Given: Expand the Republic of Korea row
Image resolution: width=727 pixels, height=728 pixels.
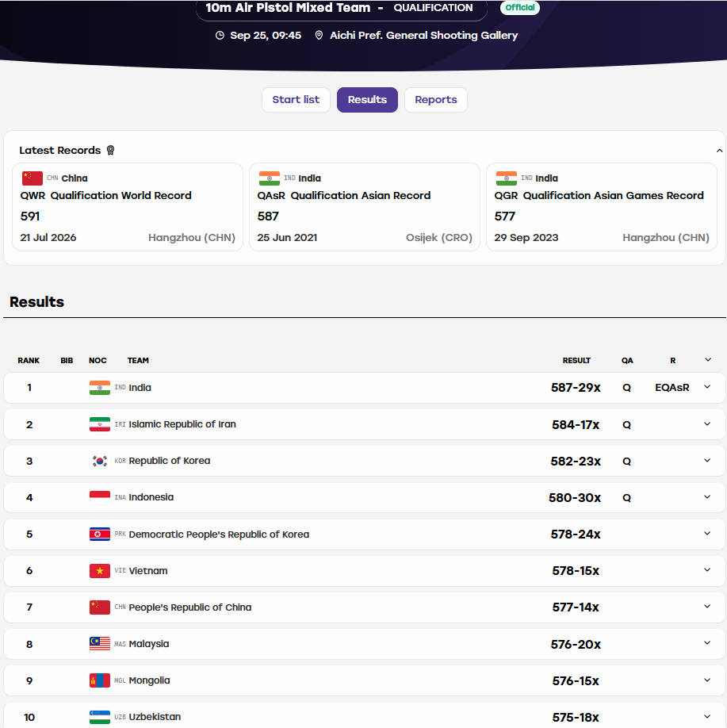Looking at the screenshot, I should [x=707, y=461].
